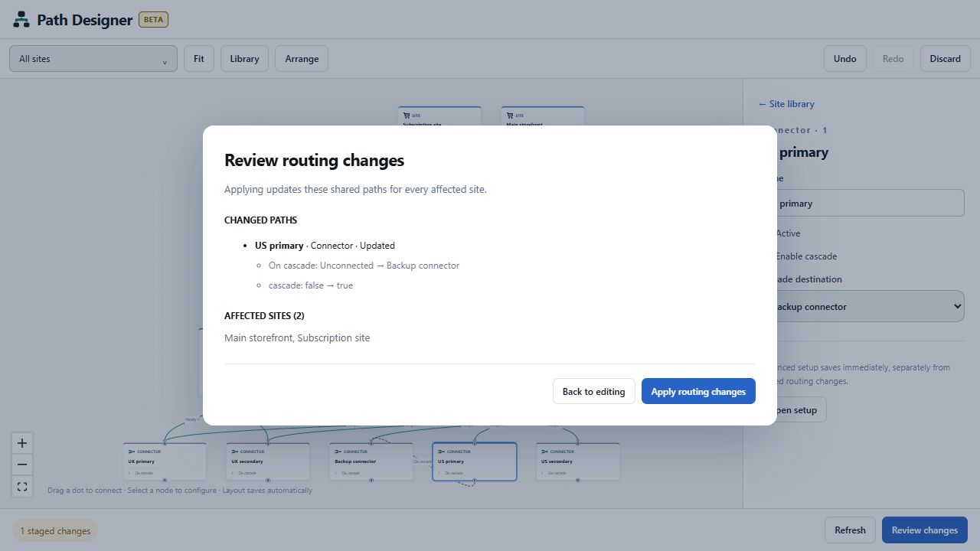Viewport: 980px width, 551px height.
Task: Select the US primary connector node
Action: [475, 461]
